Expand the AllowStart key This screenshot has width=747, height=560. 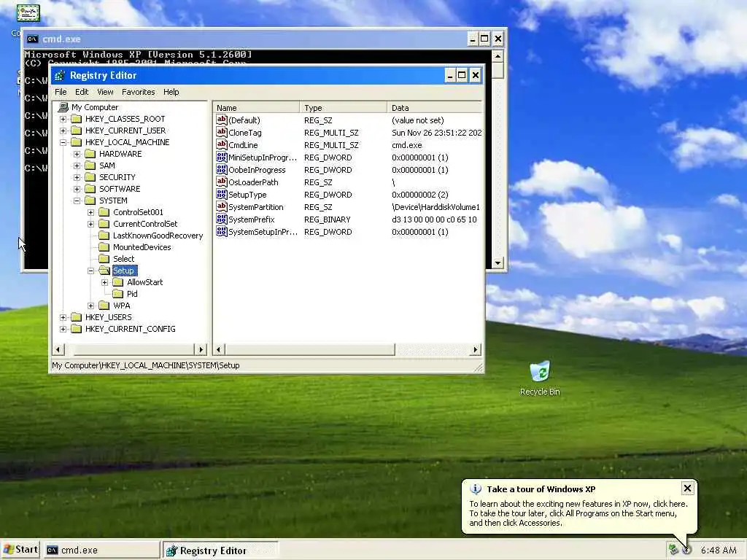tap(105, 282)
